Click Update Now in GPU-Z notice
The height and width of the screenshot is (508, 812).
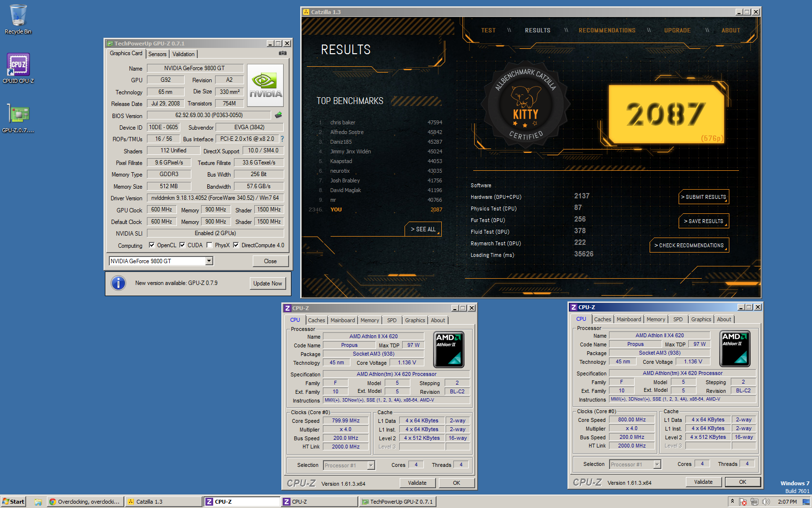(268, 284)
